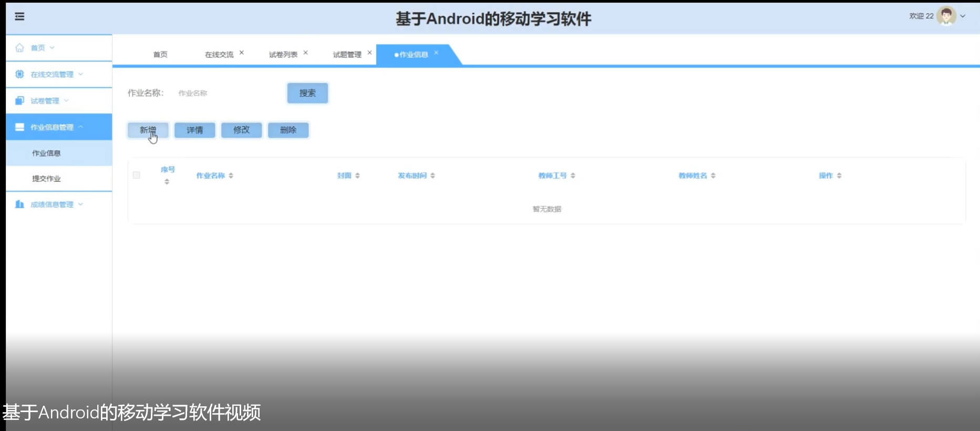
Task: Click the 作业名称 column header text
Action: 211,176
